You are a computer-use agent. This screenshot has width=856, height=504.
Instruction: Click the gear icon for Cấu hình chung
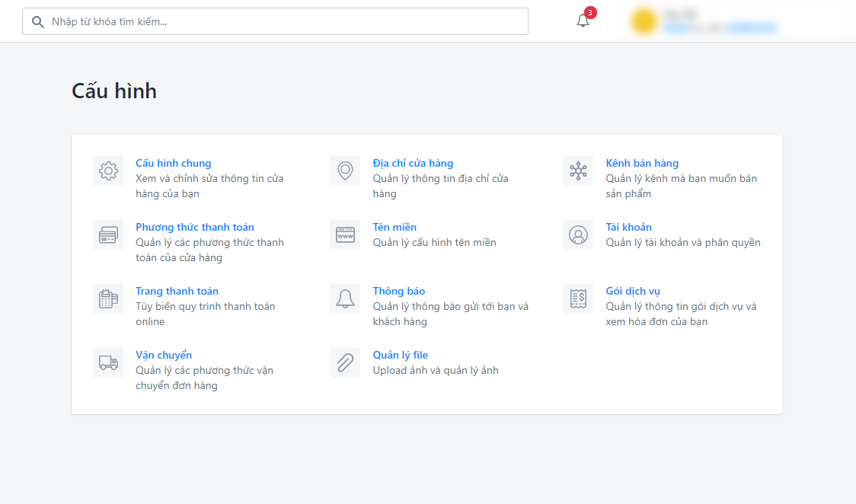pos(107,171)
